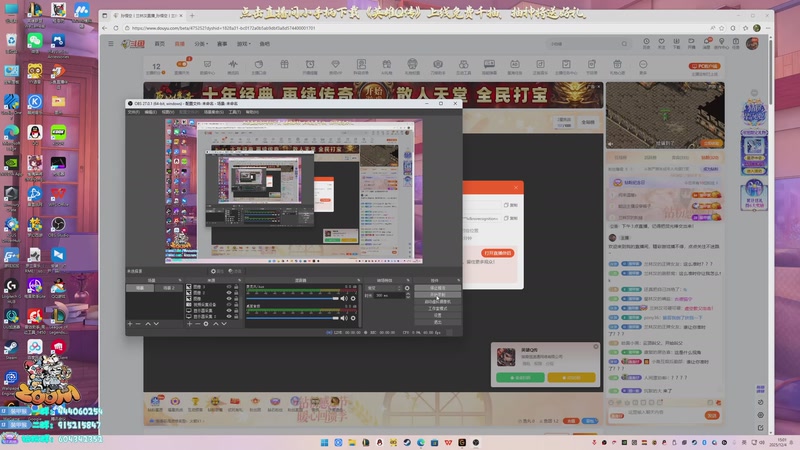Lock the 显示器采集 source
Viewport: 800px width, 450px height.
[236, 310]
